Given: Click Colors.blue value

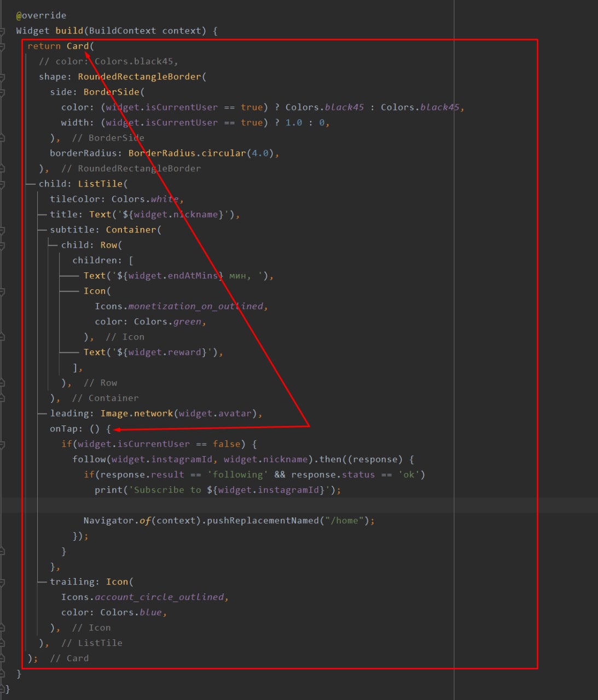Looking at the screenshot, I should (131, 612).
